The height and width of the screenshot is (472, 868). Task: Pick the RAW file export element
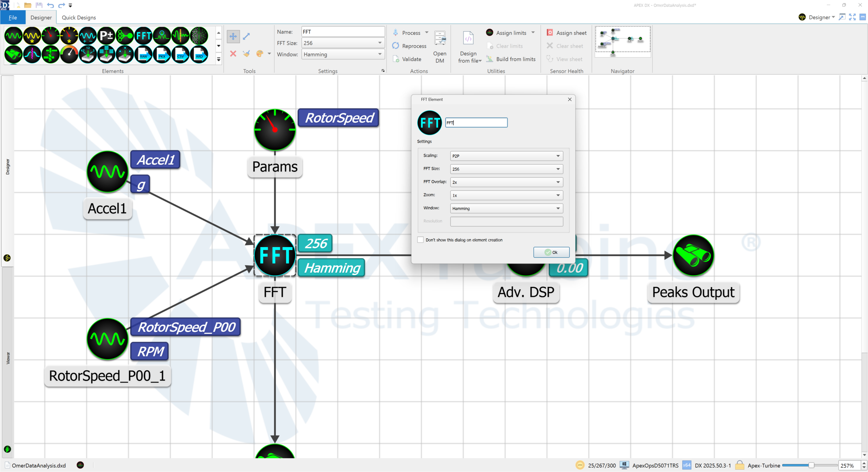144,54
